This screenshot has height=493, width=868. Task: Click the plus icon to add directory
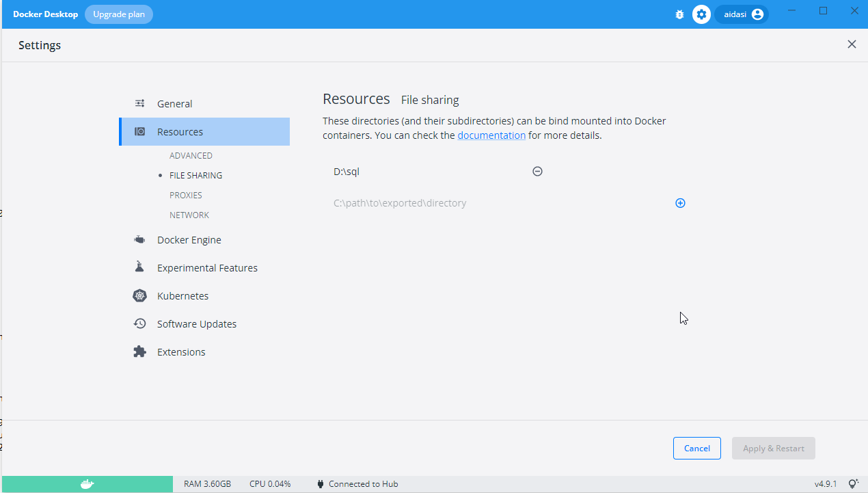pos(680,203)
